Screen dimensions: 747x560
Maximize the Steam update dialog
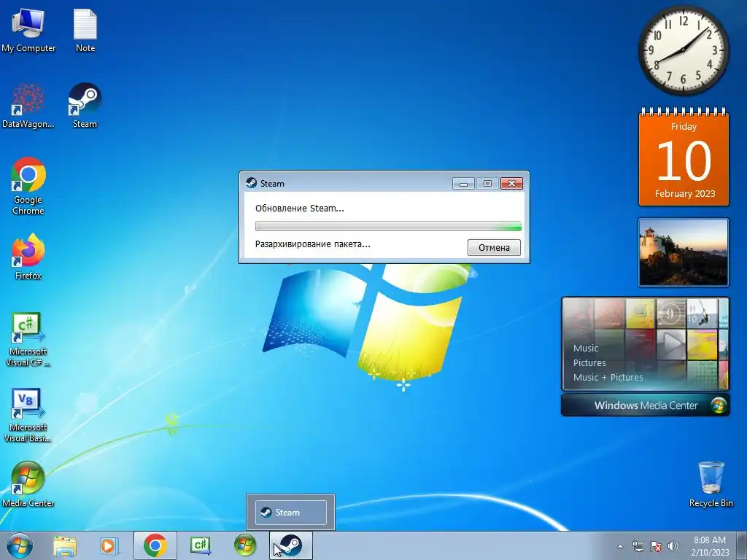tap(487, 183)
